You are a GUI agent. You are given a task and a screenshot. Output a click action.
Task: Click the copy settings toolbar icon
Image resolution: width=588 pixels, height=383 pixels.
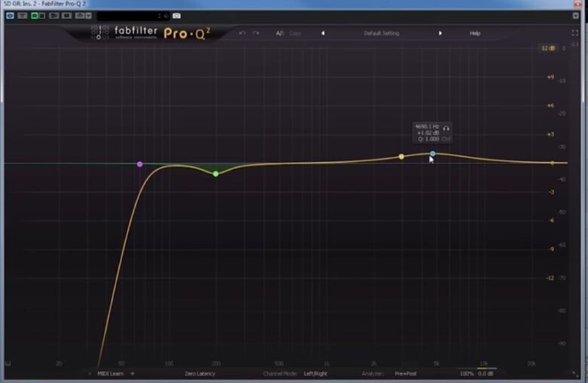[x=67, y=16]
